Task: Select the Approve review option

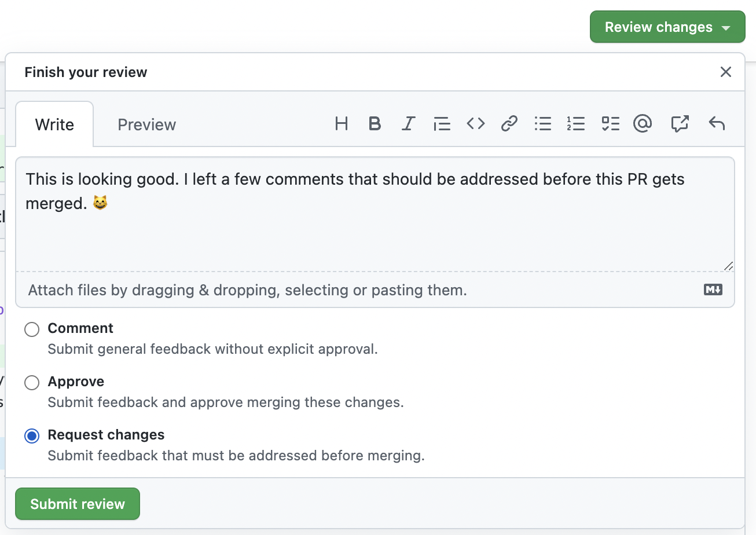Action: click(32, 382)
